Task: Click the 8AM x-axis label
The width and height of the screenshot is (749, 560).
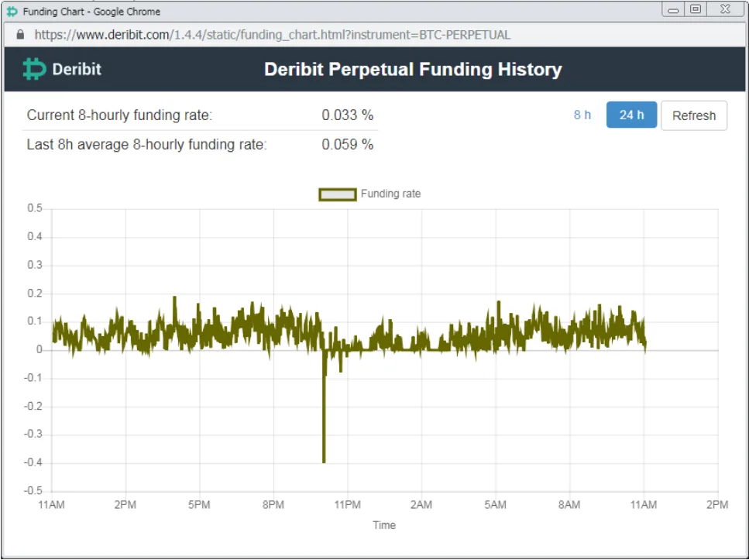Action: [x=569, y=505]
